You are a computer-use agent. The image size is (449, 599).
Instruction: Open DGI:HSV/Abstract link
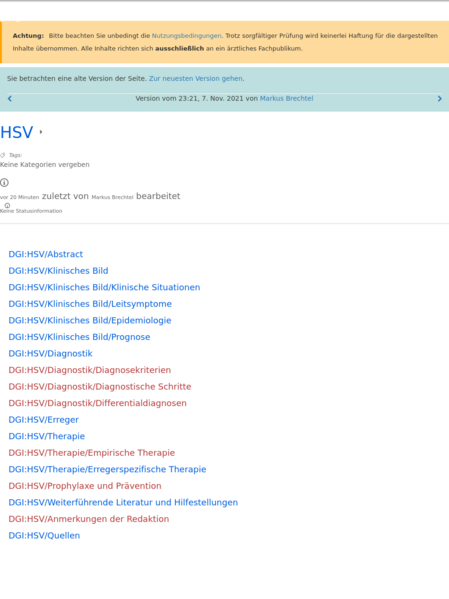click(45, 254)
